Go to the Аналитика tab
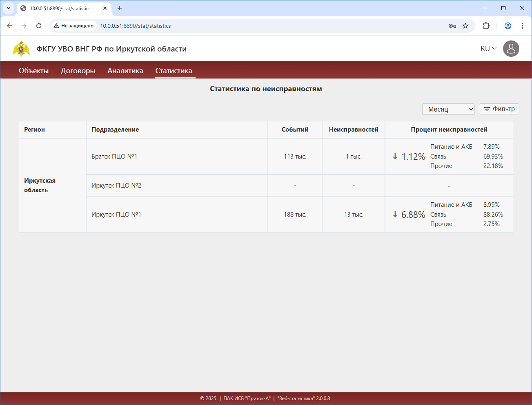The width and height of the screenshot is (532, 405). coord(125,71)
